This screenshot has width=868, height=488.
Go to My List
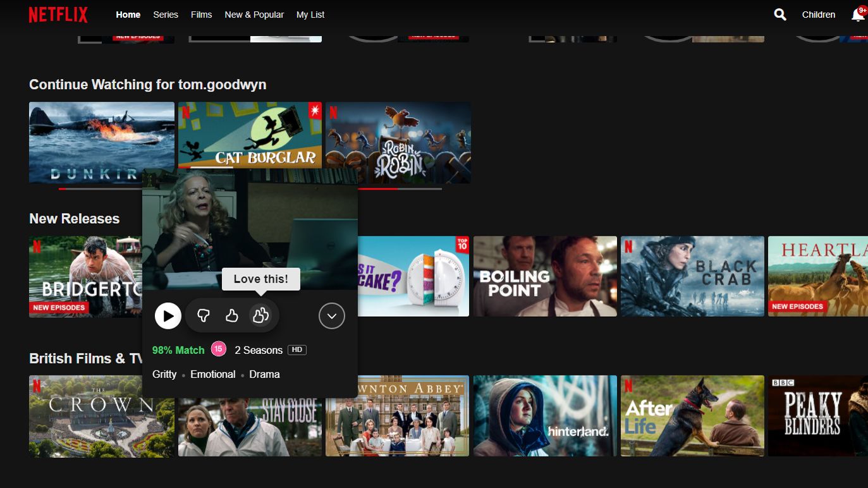pos(310,15)
